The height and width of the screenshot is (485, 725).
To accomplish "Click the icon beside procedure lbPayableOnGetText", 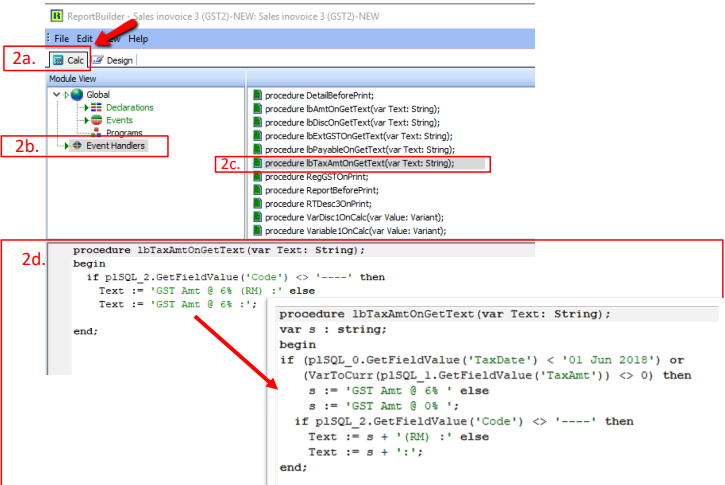I will [x=257, y=149].
